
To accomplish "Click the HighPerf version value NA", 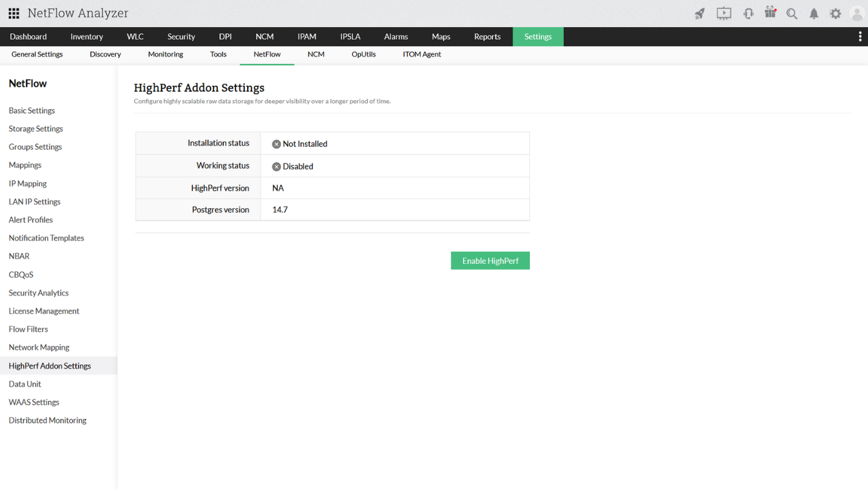I will (278, 188).
